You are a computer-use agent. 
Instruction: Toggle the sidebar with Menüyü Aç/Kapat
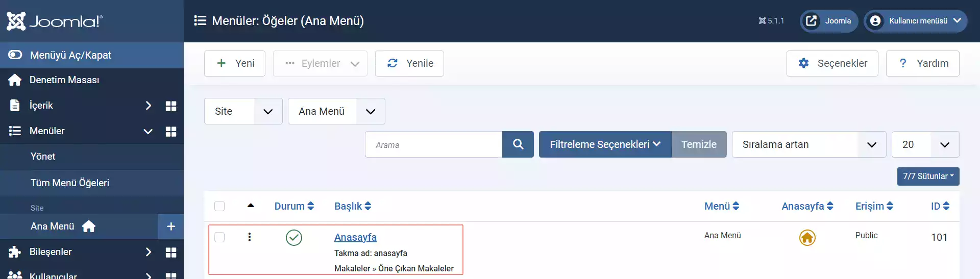point(92,55)
